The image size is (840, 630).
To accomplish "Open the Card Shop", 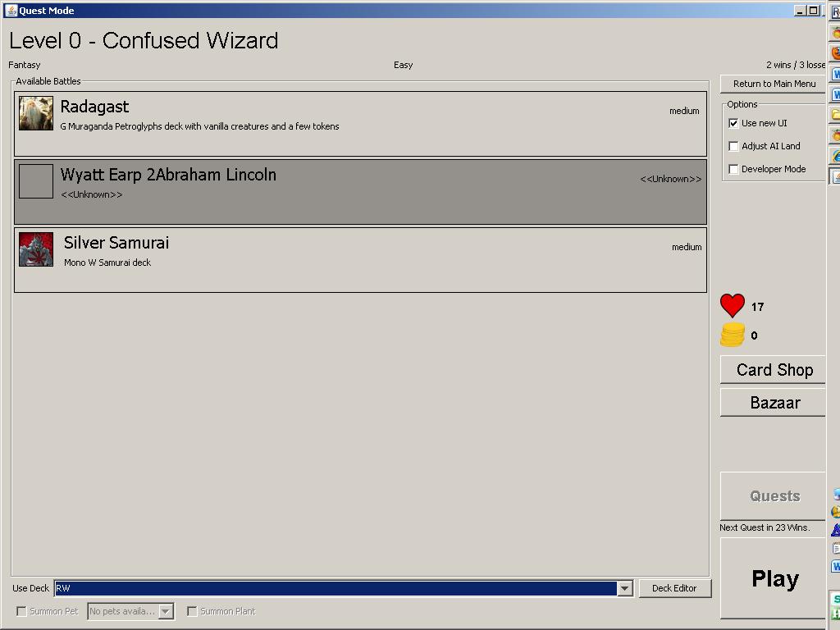I will 774,370.
